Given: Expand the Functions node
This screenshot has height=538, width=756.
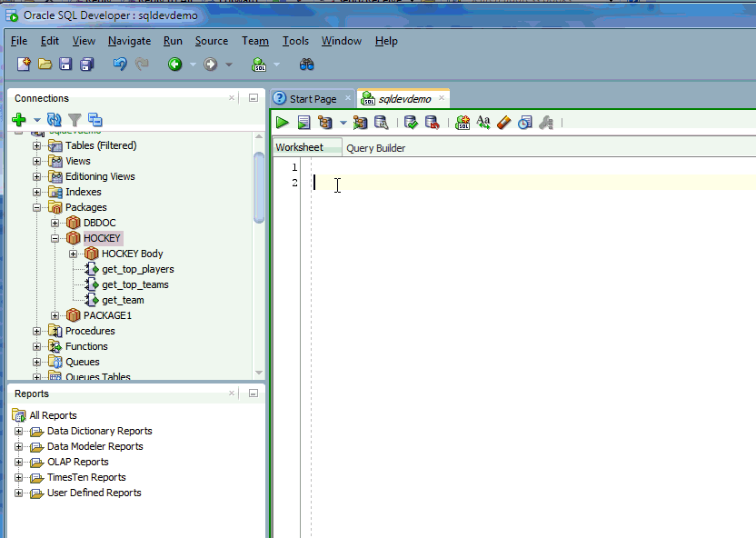Looking at the screenshot, I should pos(36,346).
